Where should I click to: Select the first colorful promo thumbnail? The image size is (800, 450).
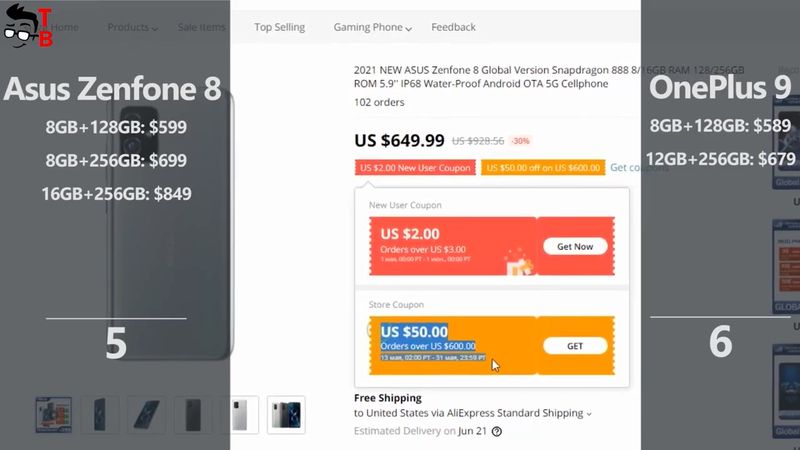(54, 415)
